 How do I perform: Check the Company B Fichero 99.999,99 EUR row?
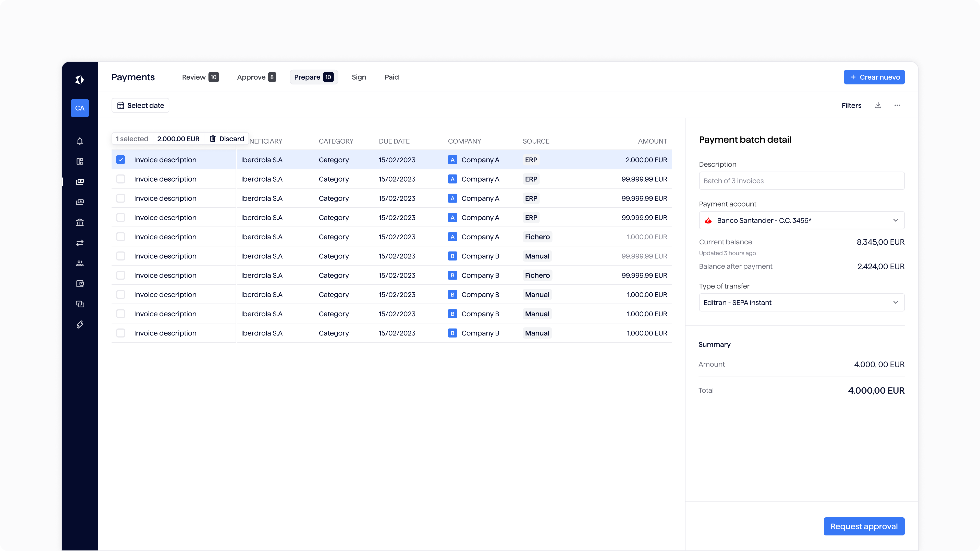(x=121, y=275)
